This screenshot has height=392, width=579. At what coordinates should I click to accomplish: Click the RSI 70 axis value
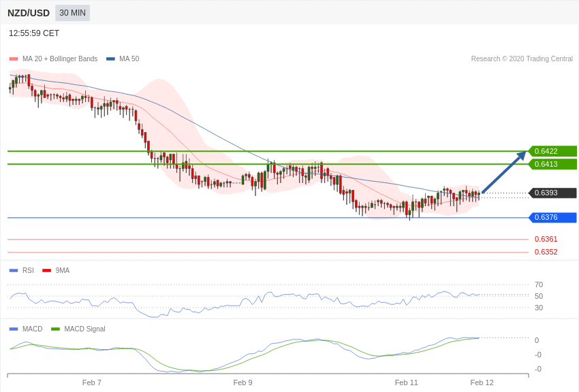(x=539, y=284)
